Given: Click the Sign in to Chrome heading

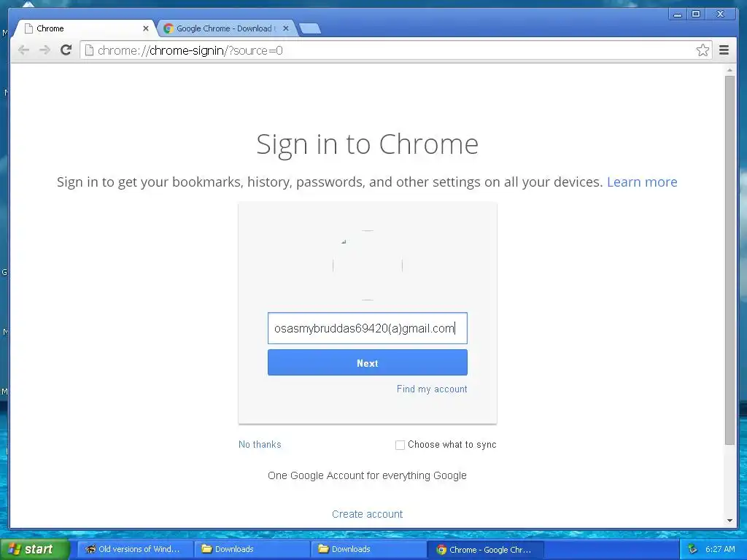Looking at the screenshot, I should [x=368, y=144].
